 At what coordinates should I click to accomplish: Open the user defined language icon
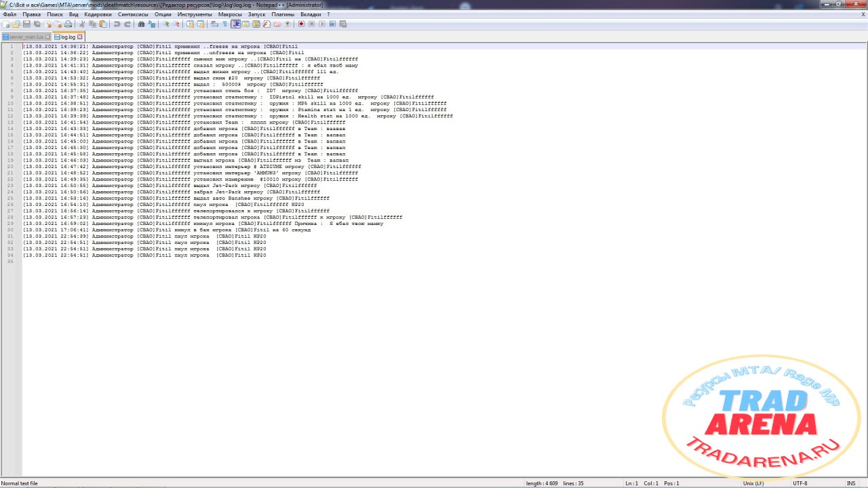(x=246, y=24)
